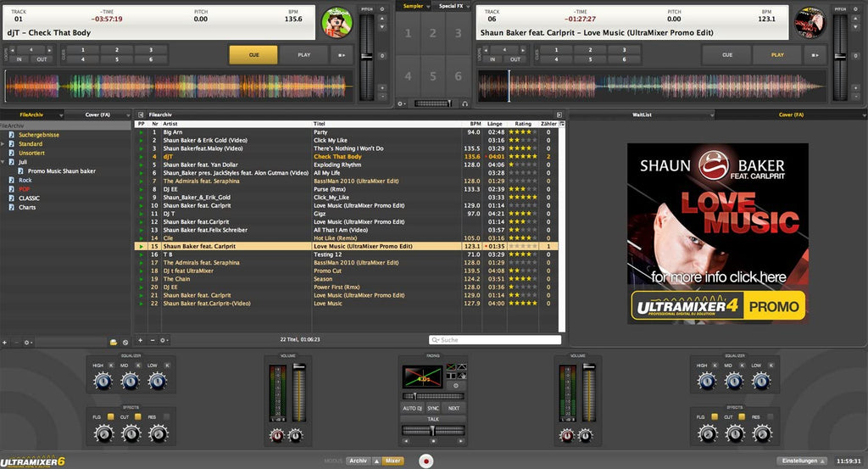Click left deck PLAY button

click(304, 55)
